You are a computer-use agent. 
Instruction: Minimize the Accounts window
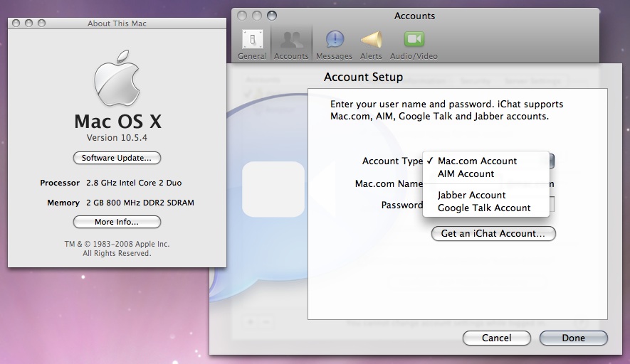click(x=257, y=16)
